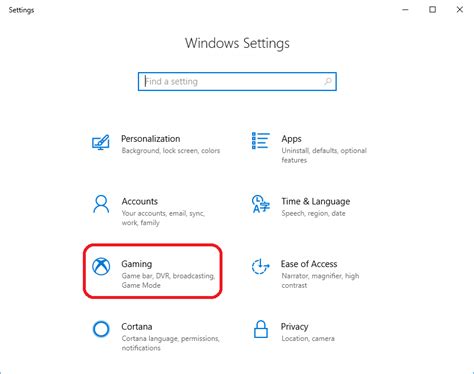Open Time & Language heading
This screenshot has height=374, width=474.
point(316,201)
